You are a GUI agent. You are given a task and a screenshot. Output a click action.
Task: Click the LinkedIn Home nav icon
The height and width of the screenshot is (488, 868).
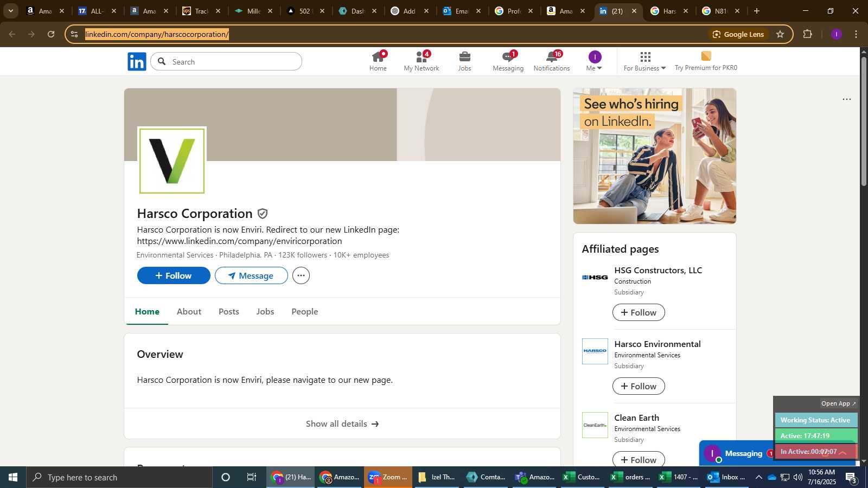[378, 61]
